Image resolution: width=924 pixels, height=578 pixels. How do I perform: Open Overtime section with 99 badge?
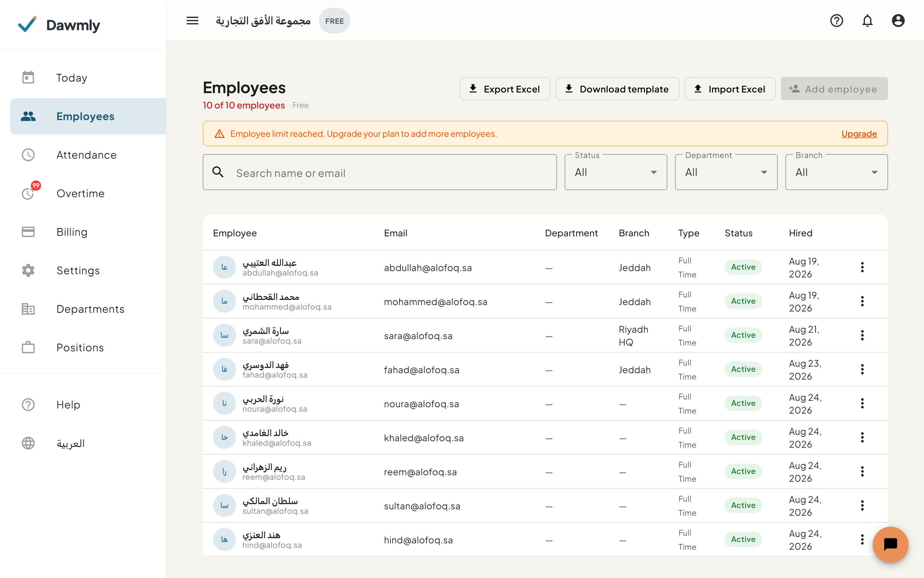coord(88,193)
